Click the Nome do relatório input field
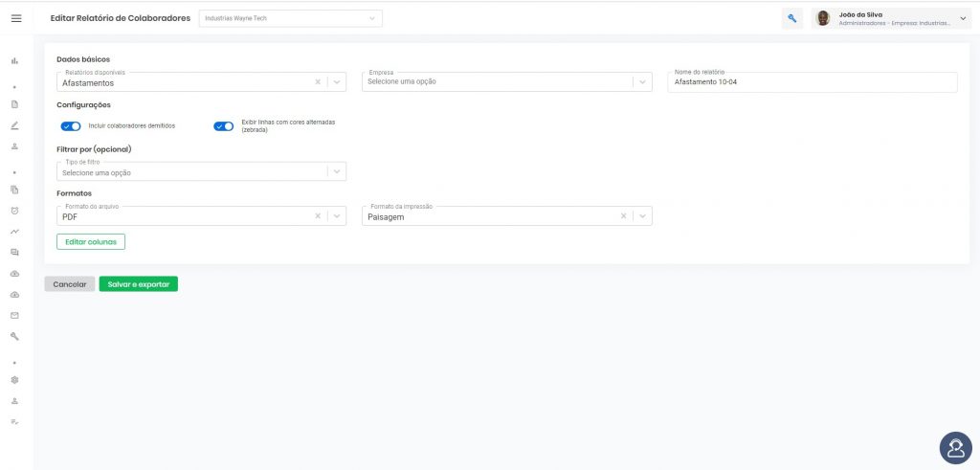This screenshot has height=470, width=980. (x=812, y=82)
